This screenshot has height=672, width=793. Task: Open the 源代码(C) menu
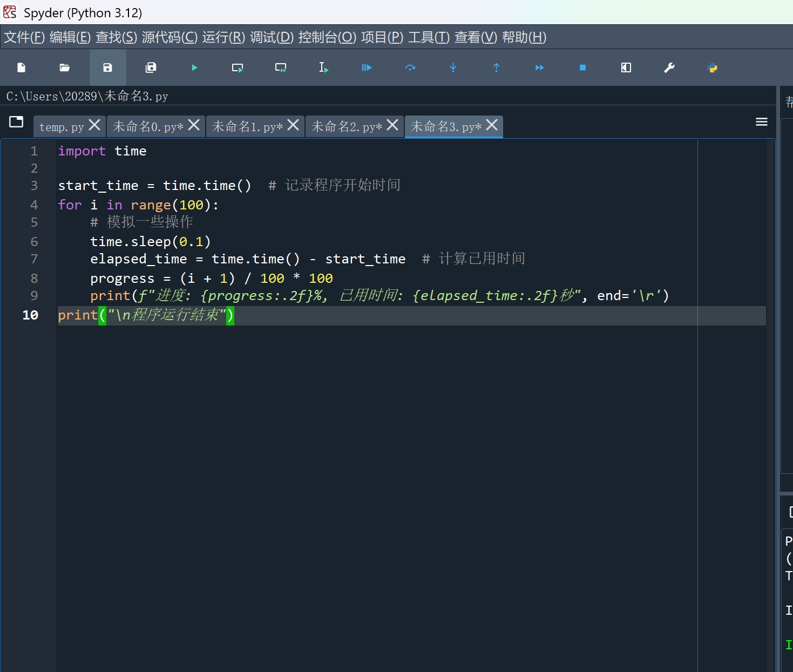(170, 37)
